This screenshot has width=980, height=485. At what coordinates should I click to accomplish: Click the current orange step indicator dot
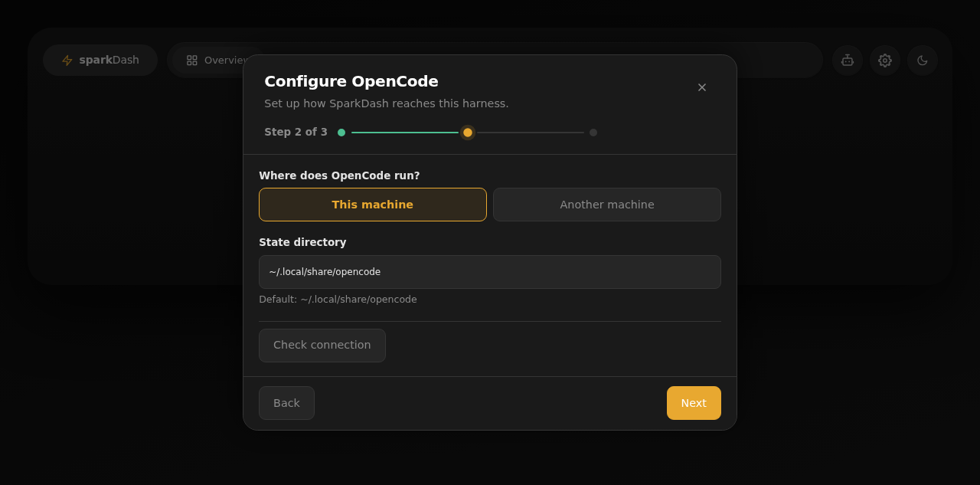[x=468, y=133]
